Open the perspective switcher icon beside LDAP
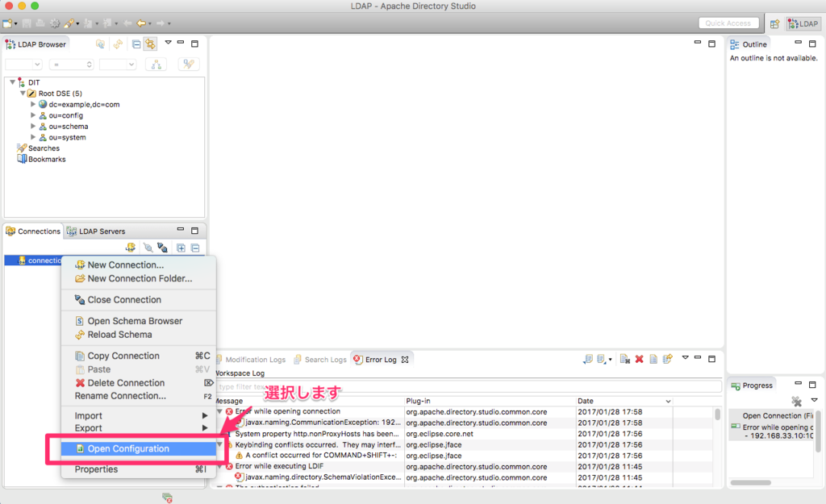The width and height of the screenshot is (826, 504). click(x=774, y=23)
